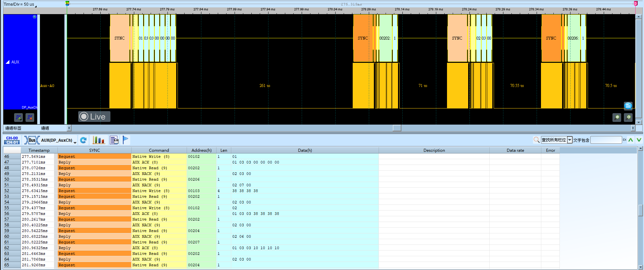Click the first SYNC block in waveform
This screenshot has width=644, height=270.
(x=119, y=38)
